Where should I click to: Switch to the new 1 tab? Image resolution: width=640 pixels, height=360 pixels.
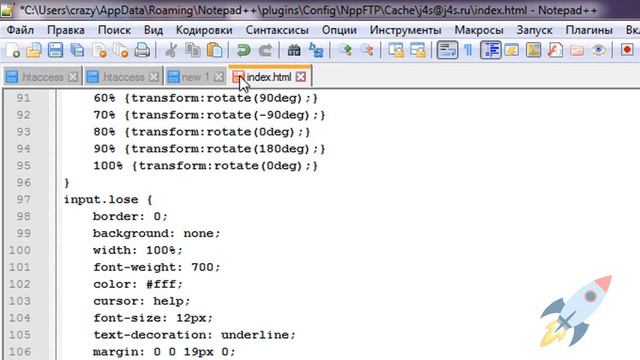click(x=195, y=77)
